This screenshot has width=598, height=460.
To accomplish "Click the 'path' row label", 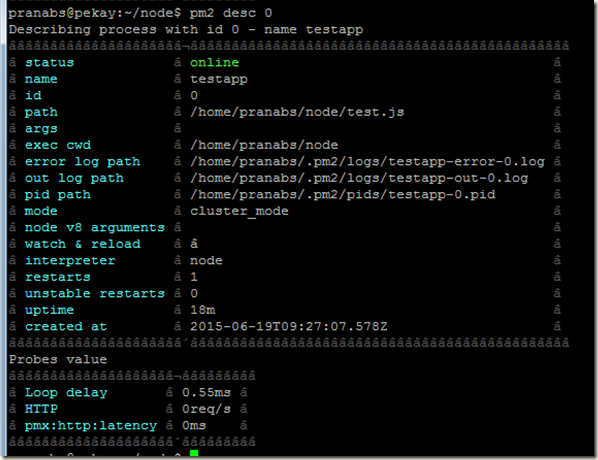I will [41, 113].
